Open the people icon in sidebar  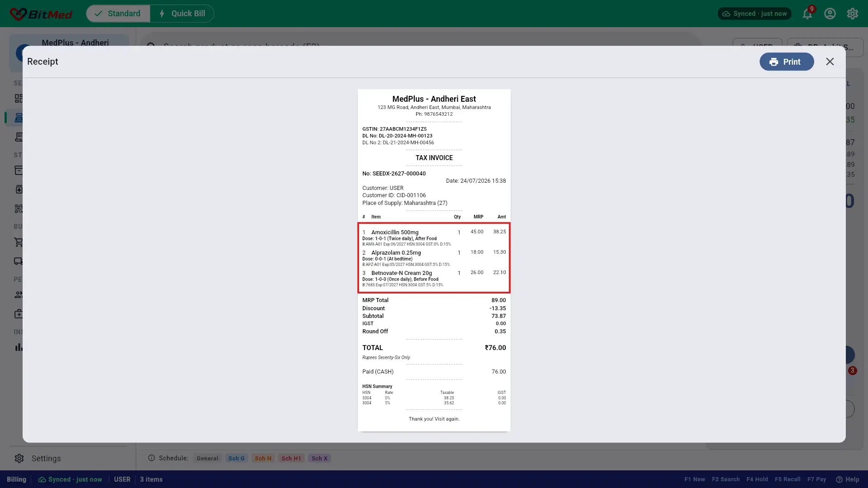click(19, 294)
